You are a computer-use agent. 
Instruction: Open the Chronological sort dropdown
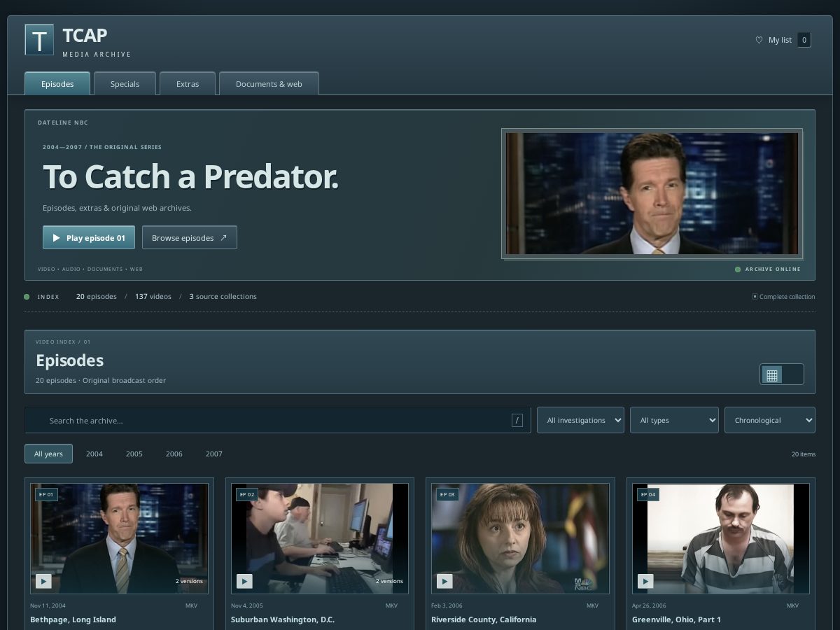pyautogui.click(x=770, y=420)
